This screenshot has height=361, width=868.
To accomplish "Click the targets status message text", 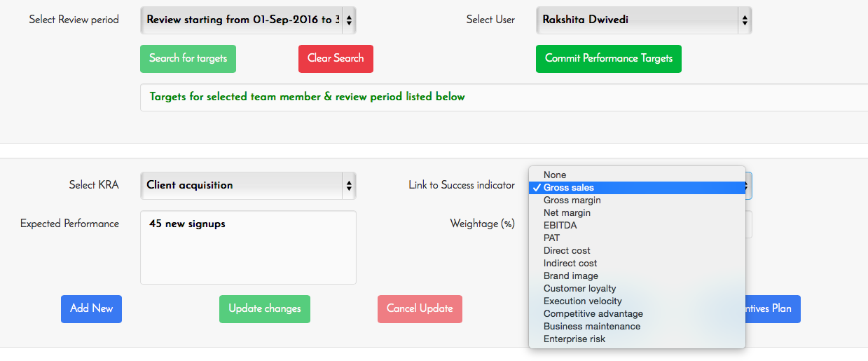I will (307, 97).
